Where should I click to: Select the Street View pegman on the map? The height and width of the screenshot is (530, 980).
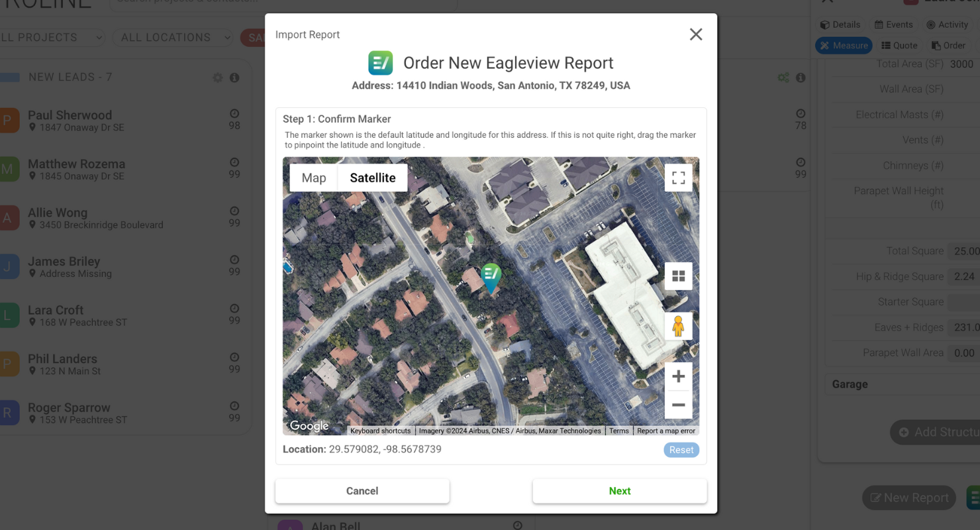point(678,325)
